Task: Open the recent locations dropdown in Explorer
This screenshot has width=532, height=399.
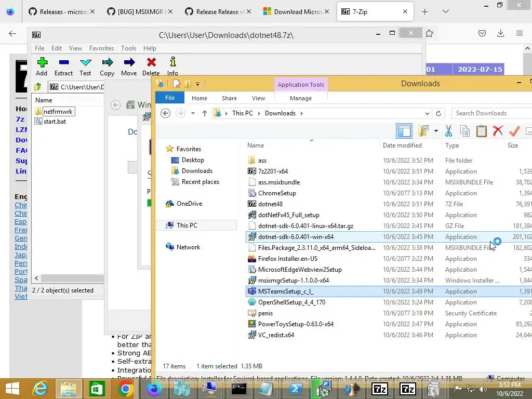Action: [x=193, y=113]
